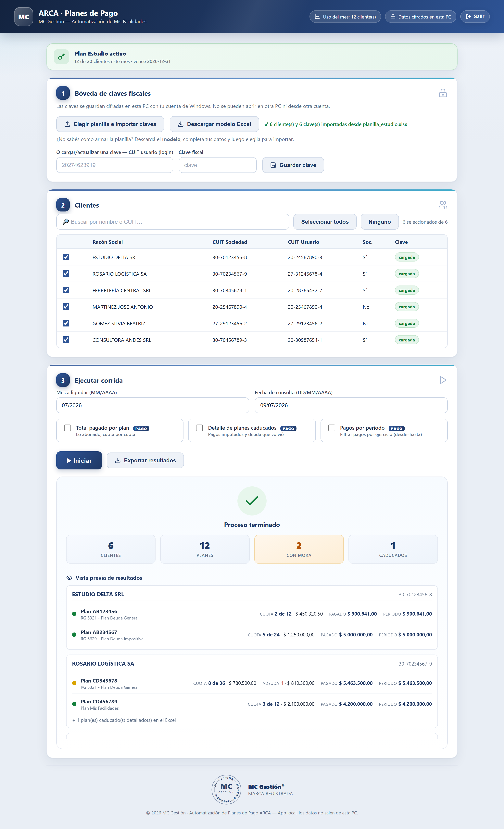Uncheck ESTUDIO DELTA SRL checkbox
This screenshot has height=829, width=504.
66,257
